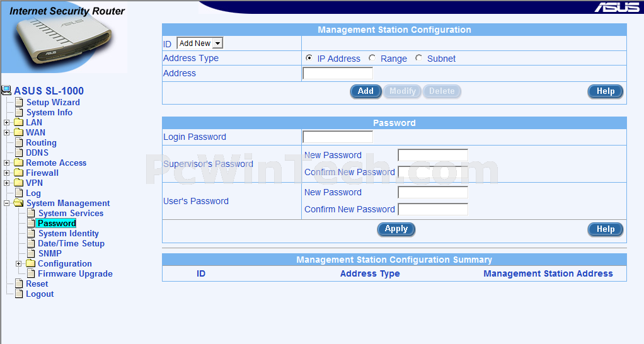The image size is (644, 344).
Task: Focus User's Confirm New Password field
Action: click(x=433, y=209)
